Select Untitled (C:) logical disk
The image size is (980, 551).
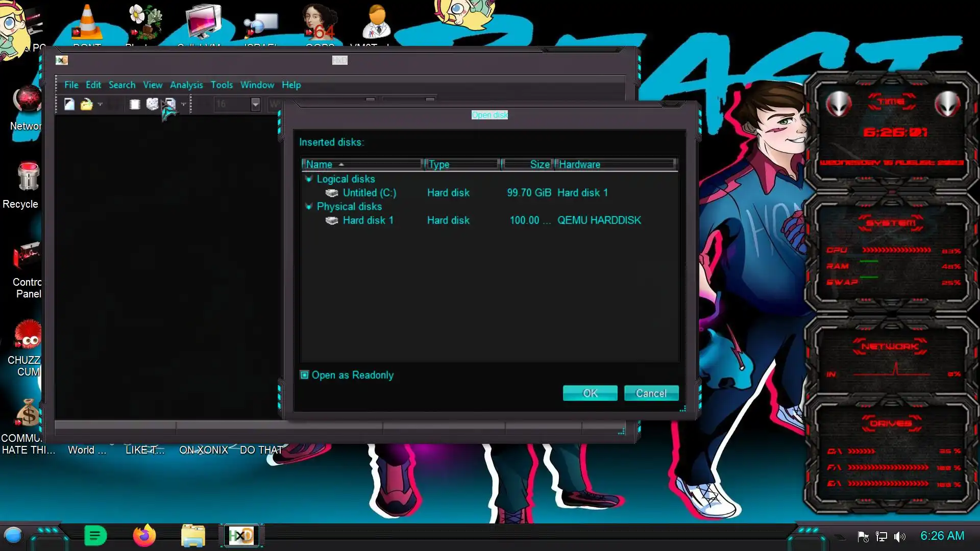[369, 193]
